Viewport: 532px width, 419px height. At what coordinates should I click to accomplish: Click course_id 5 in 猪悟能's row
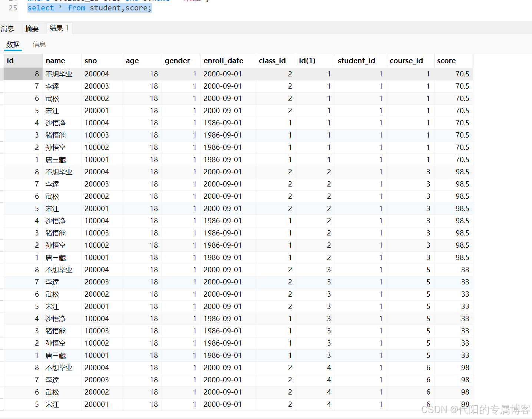coord(428,331)
